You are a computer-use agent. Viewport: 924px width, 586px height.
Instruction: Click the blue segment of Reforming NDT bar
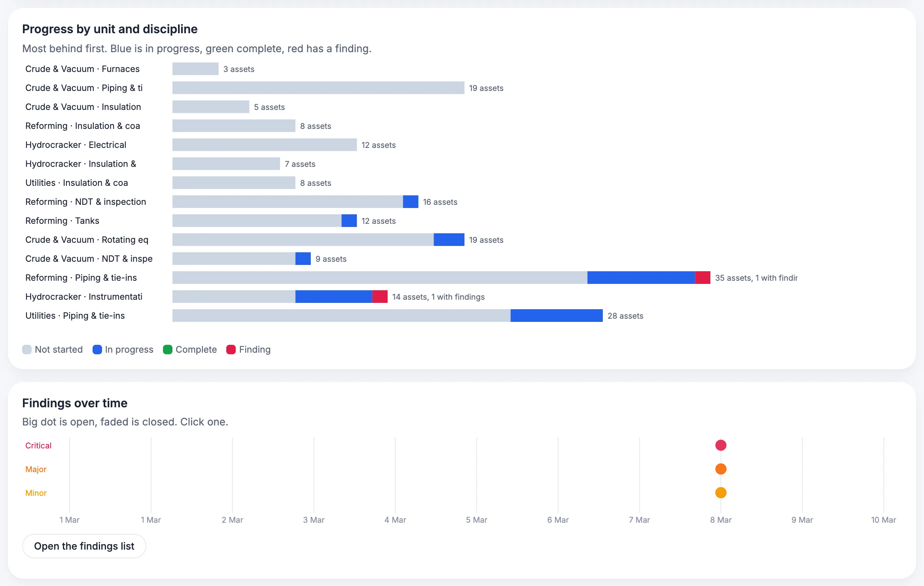(x=411, y=202)
